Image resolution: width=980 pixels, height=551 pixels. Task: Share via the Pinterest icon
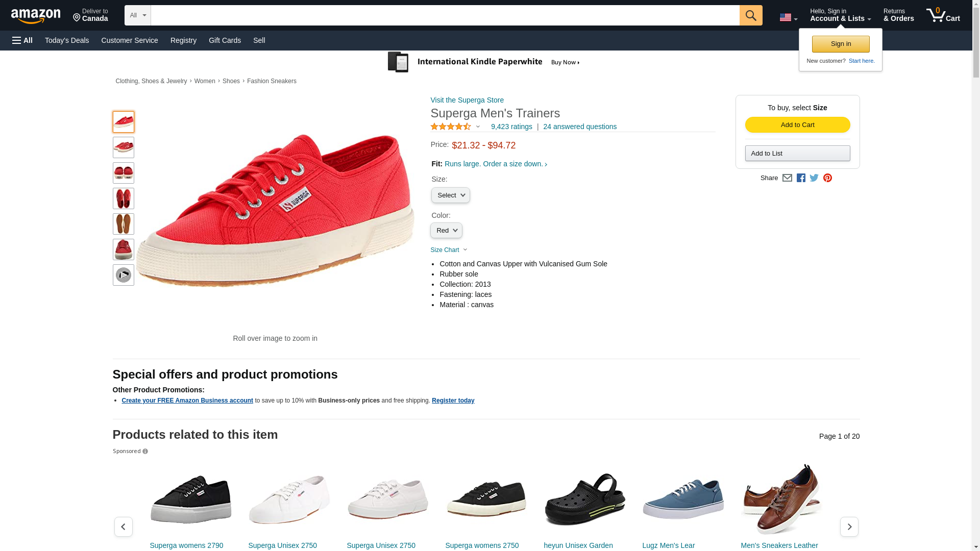pos(827,178)
